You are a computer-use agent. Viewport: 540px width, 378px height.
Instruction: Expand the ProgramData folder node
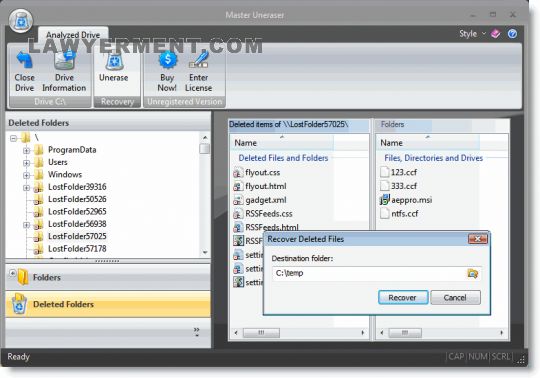[x=27, y=150]
